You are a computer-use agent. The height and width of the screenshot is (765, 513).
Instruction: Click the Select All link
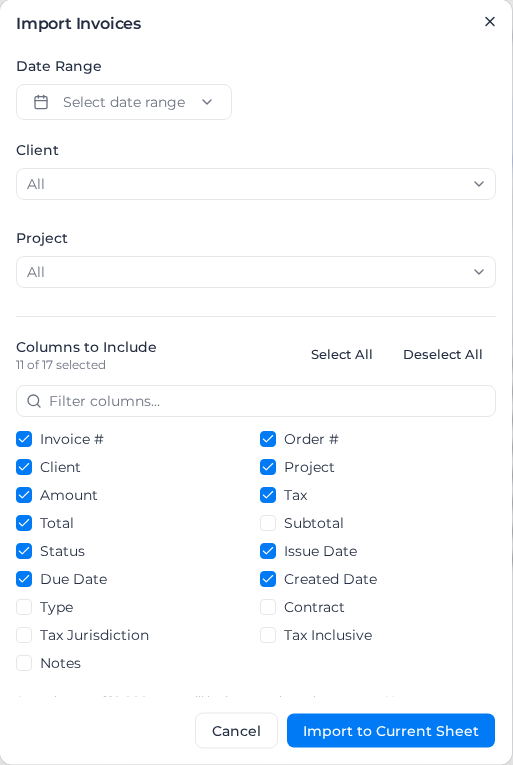coord(342,354)
